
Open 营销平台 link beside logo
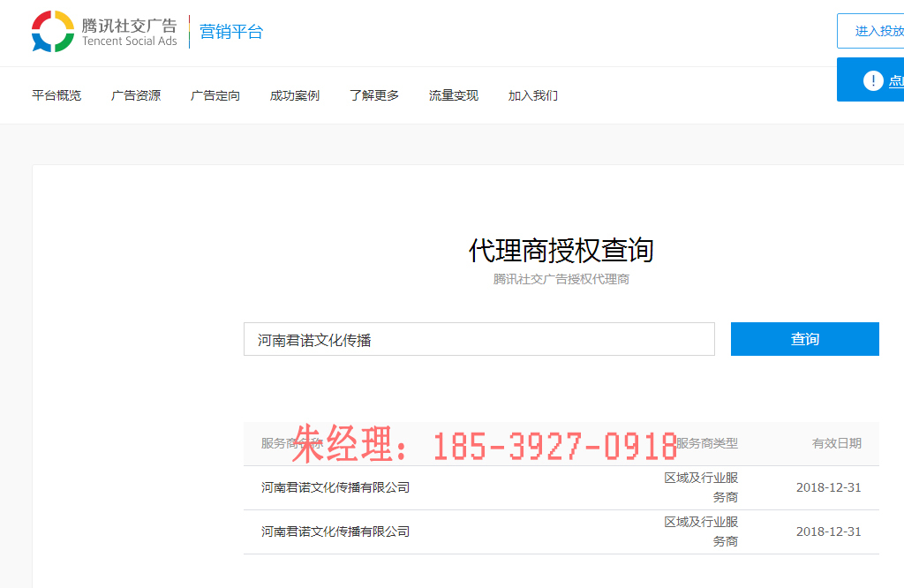(x=231, y=32)
